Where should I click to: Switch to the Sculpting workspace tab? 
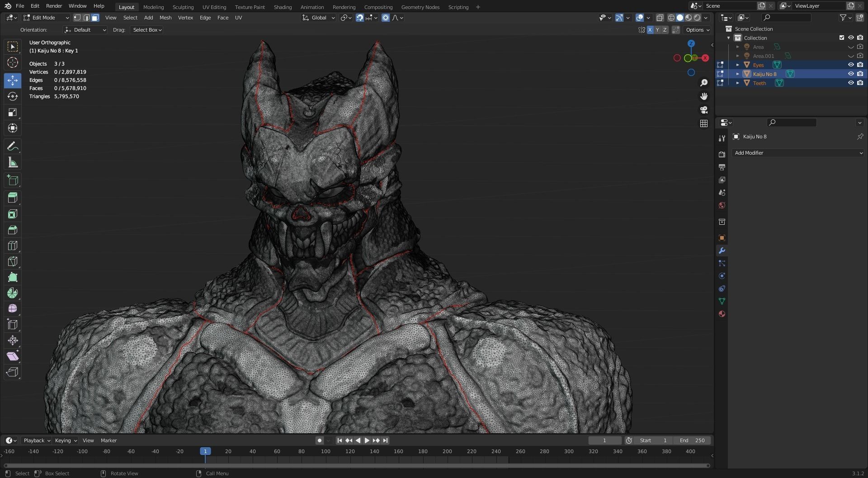pos(183,7)
